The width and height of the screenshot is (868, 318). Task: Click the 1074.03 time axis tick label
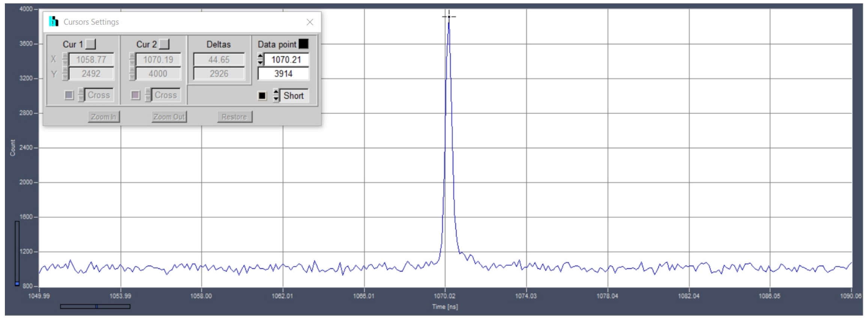point(526,296)
